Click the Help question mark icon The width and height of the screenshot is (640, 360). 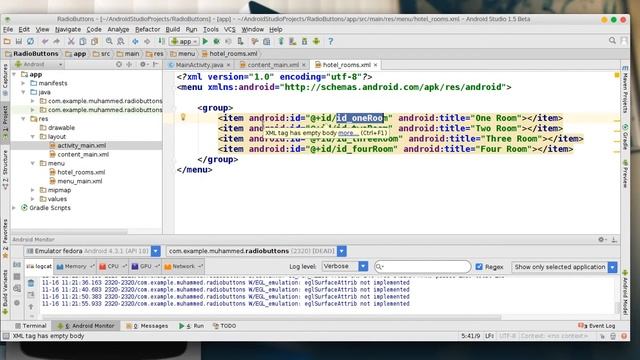[x=331, y=41]
